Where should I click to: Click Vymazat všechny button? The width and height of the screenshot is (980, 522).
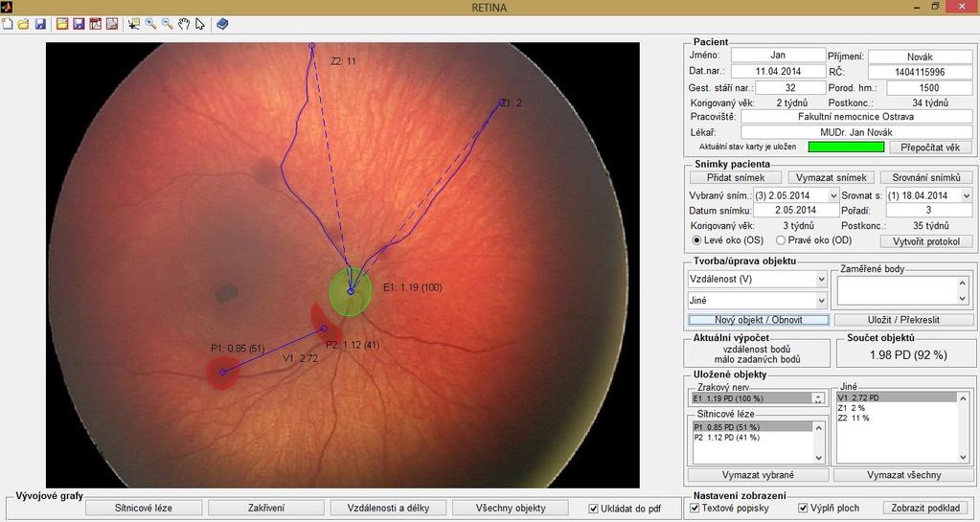pyautogui.click(x=903, y=475)
